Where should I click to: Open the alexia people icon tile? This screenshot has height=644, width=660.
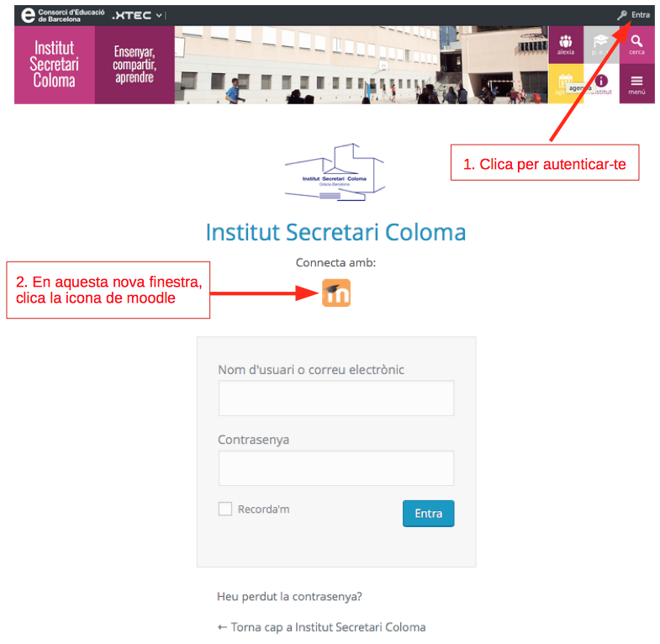point(566,45)
